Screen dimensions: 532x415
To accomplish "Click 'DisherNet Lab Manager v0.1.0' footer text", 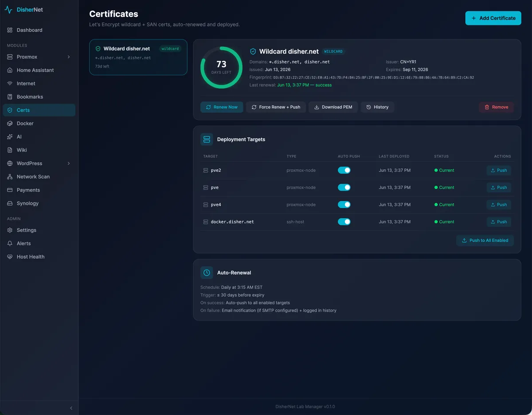I will (x=305, y=407).
